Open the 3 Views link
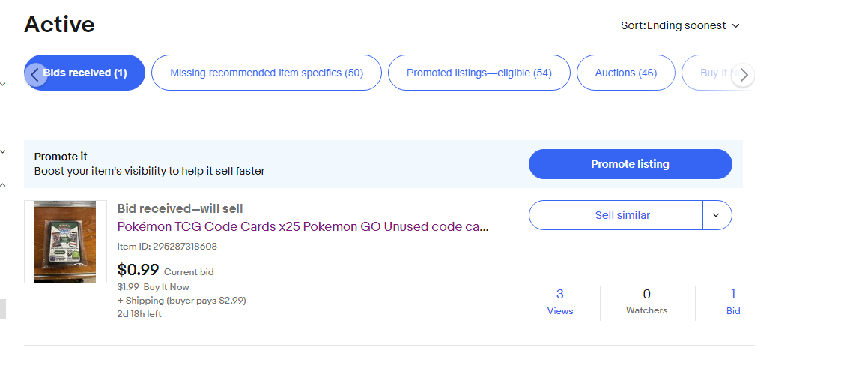The image size is (868, 392). [x=559, y=302]
